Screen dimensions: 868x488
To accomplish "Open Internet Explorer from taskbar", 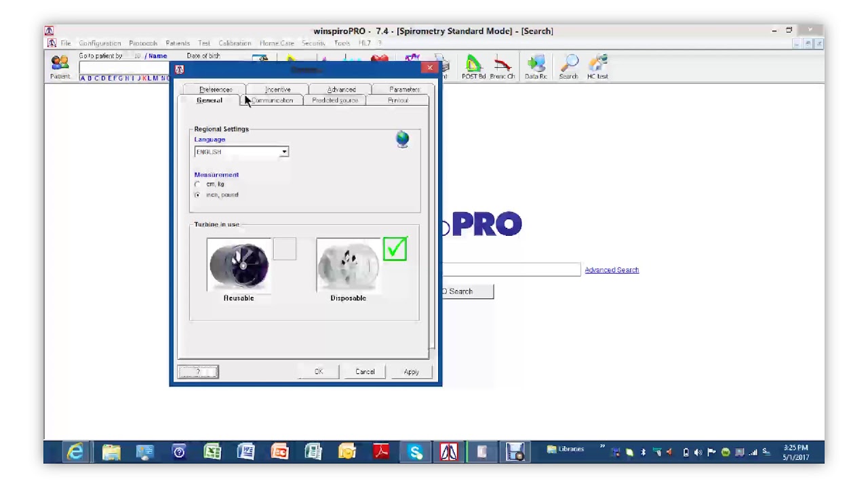I will [x=75, y=452].
